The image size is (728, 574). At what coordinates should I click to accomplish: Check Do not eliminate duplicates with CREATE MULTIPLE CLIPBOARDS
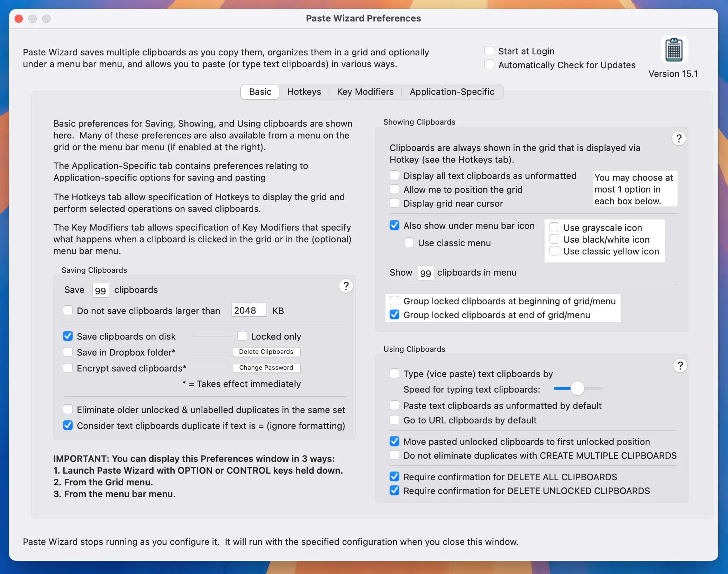pyautogui.click(x=394, y=455)
